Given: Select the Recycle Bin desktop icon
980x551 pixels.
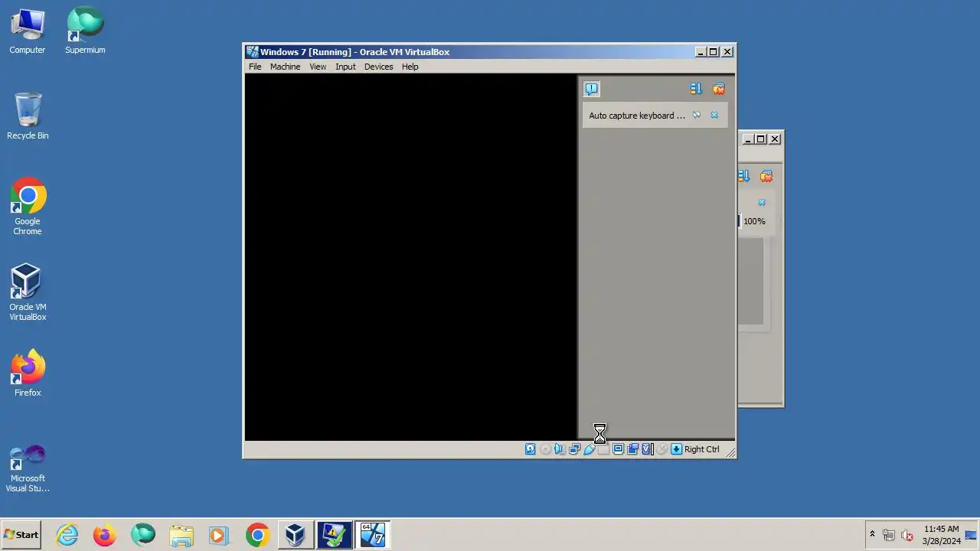Looking at the screenshot, I should (28, 116).
